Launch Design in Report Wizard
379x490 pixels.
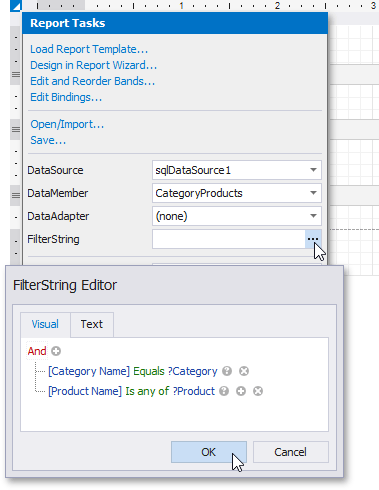93,65
